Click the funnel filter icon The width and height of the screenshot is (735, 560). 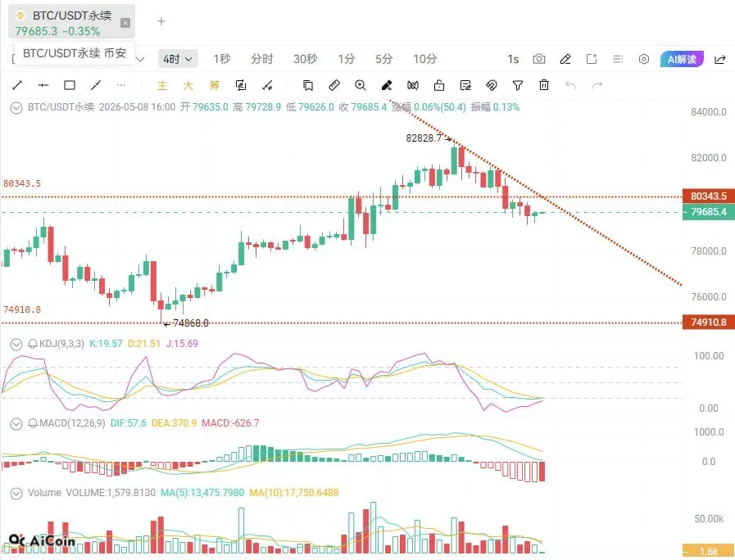coord(518,85)
